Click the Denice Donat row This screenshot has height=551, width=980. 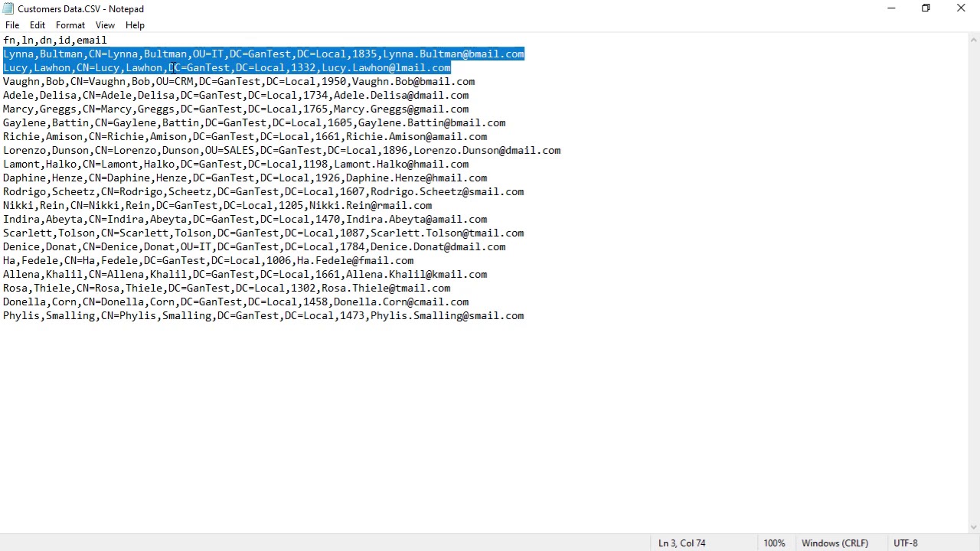tap(254, 246)
